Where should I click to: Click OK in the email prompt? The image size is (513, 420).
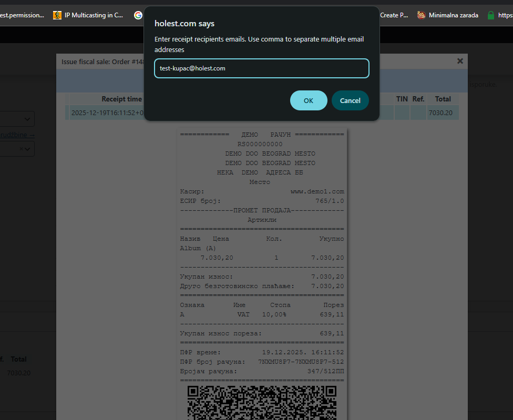point(309,100)
